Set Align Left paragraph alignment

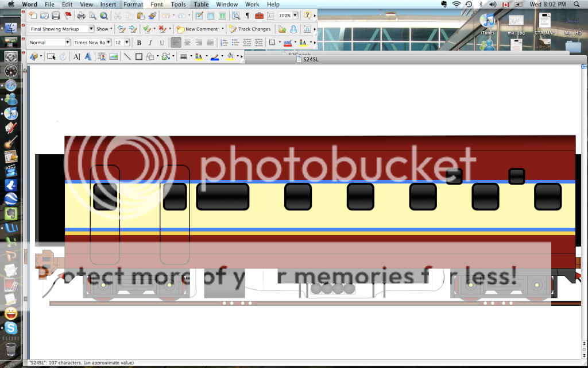(x=176, y=43)
